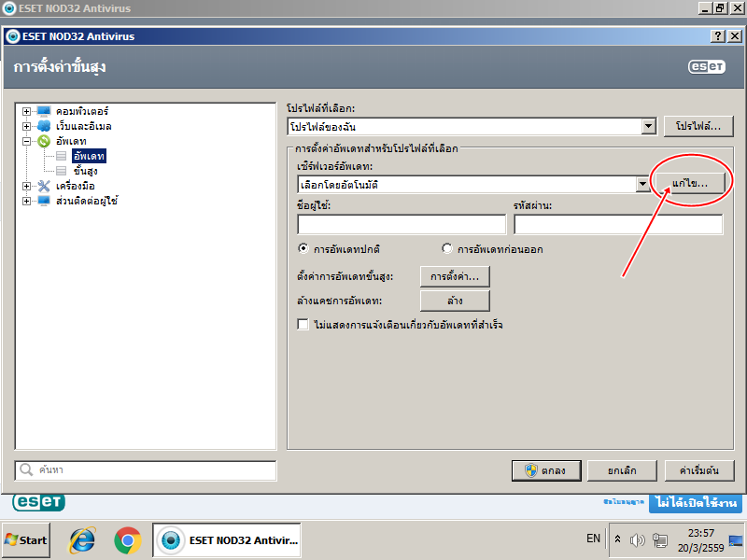Select ขั้นสูง under the update node
The height and width of the screenshot is (560, 747).
click(x=86, y=171)
